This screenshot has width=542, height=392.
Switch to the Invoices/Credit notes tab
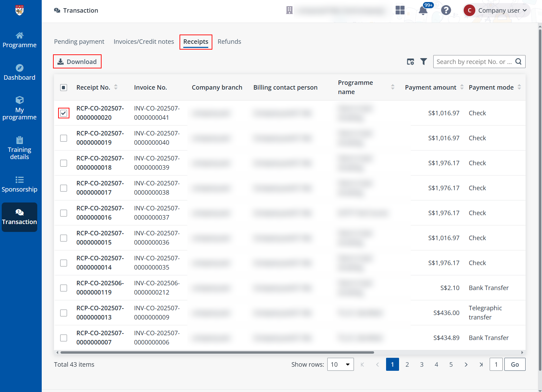point(144,42)
